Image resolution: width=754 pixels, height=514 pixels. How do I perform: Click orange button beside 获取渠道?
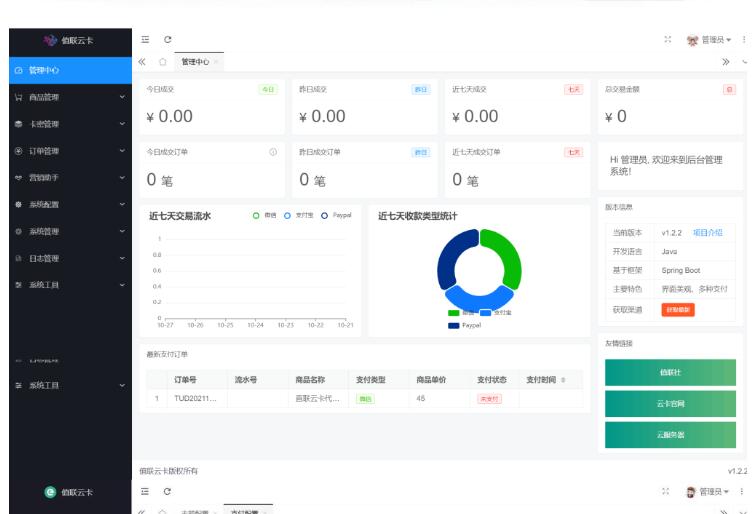click(678, 310)
